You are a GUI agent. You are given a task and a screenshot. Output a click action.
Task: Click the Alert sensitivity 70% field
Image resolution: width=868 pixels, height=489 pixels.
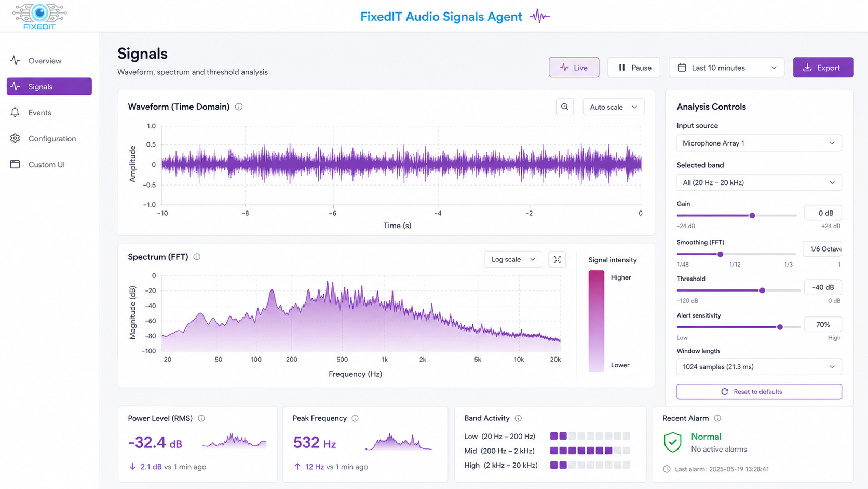pos(823,324)
